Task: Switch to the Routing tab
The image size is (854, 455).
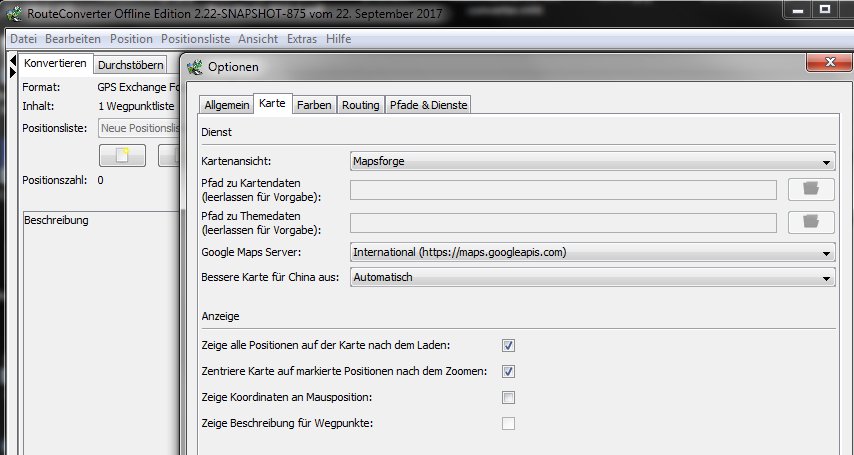Action: pyautogui.click(x=360, y=105)
